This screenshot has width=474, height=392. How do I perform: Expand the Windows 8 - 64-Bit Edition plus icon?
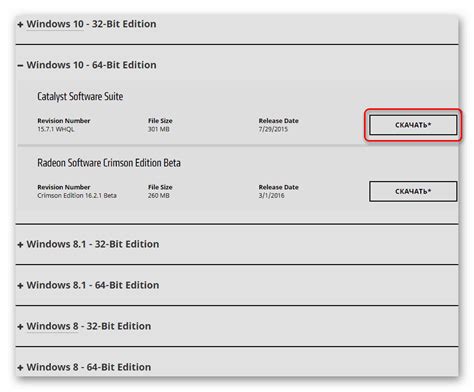pos(20,368)
